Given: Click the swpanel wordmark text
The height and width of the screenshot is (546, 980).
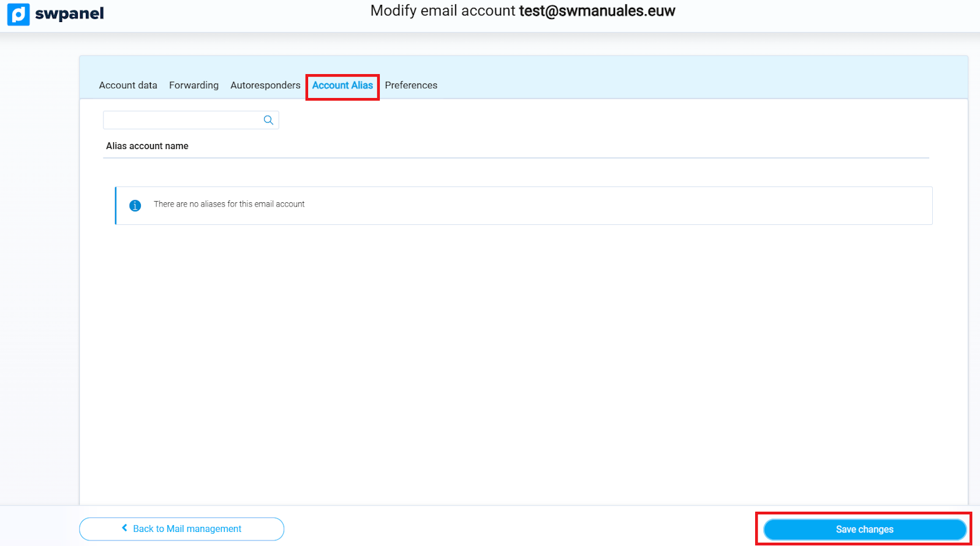Looking at the screenshot, I should point(69,13).
